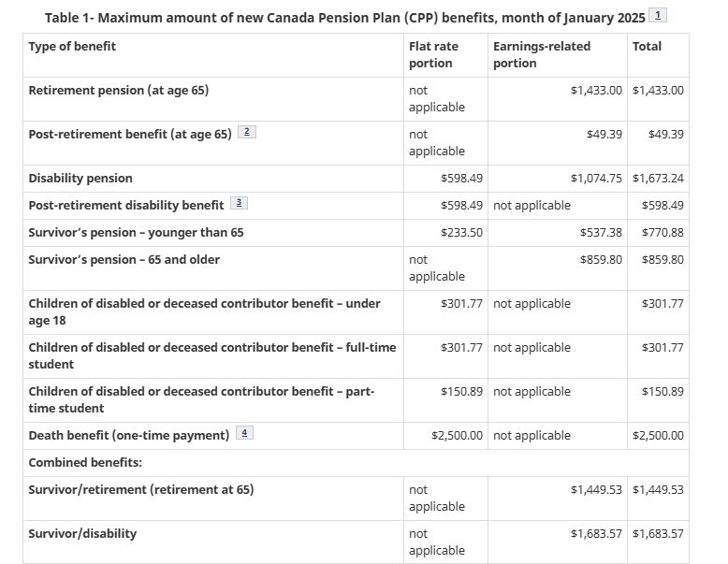728x564 pixels.
Task: Click the $537.38 earnings-related amount
Action: click(601, 233)
